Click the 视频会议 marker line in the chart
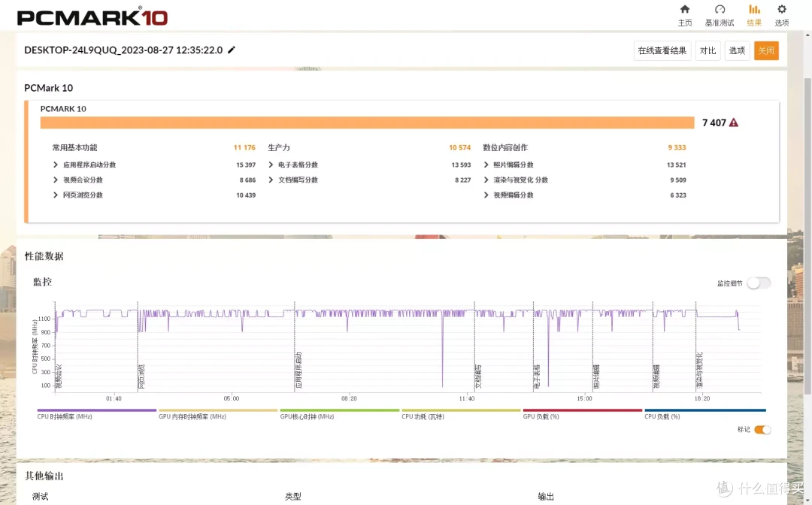 pyautogui.click(x=55, y=346)
